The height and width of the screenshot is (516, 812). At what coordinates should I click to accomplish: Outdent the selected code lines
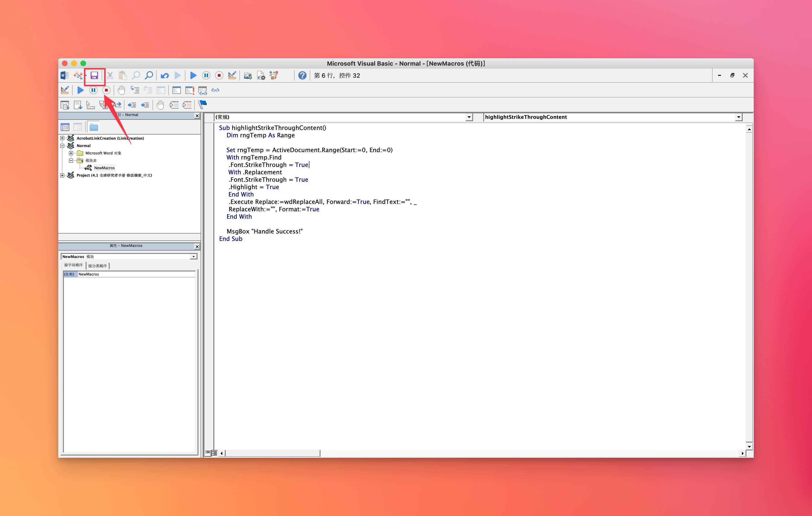(145, 105)
